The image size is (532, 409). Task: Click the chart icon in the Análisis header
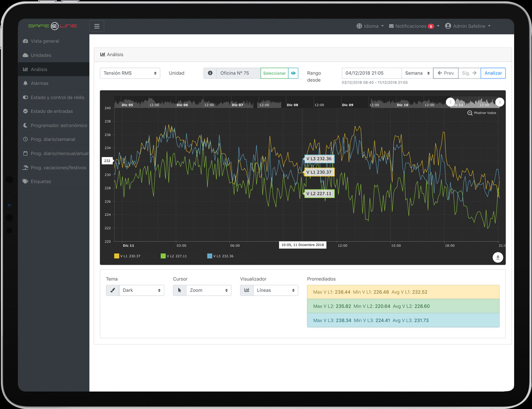coord(102,54)
